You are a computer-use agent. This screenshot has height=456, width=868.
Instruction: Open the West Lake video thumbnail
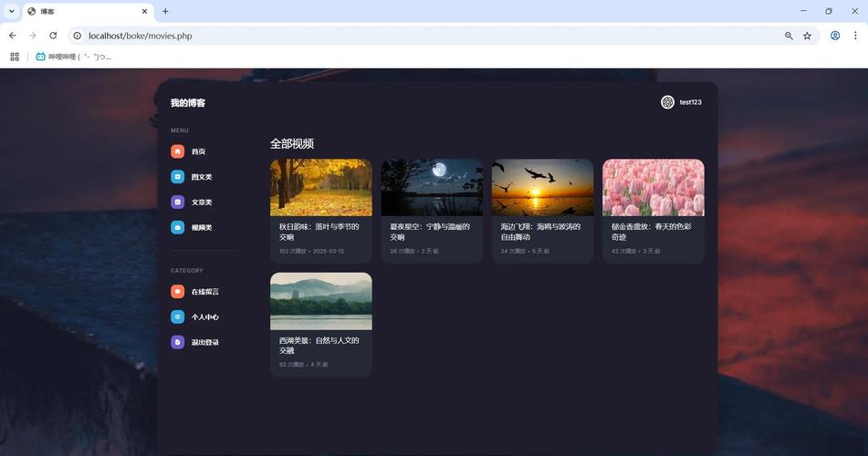pos(321,301)
